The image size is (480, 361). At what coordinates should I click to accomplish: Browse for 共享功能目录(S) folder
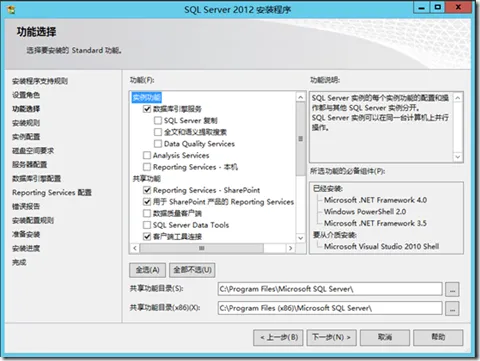coord(452,289)
